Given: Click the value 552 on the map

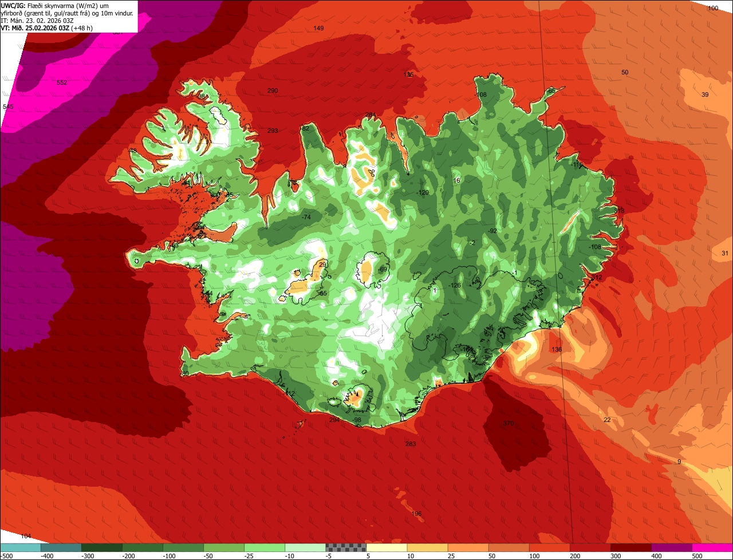Looking at the screenshot, I should click(62, 82).
